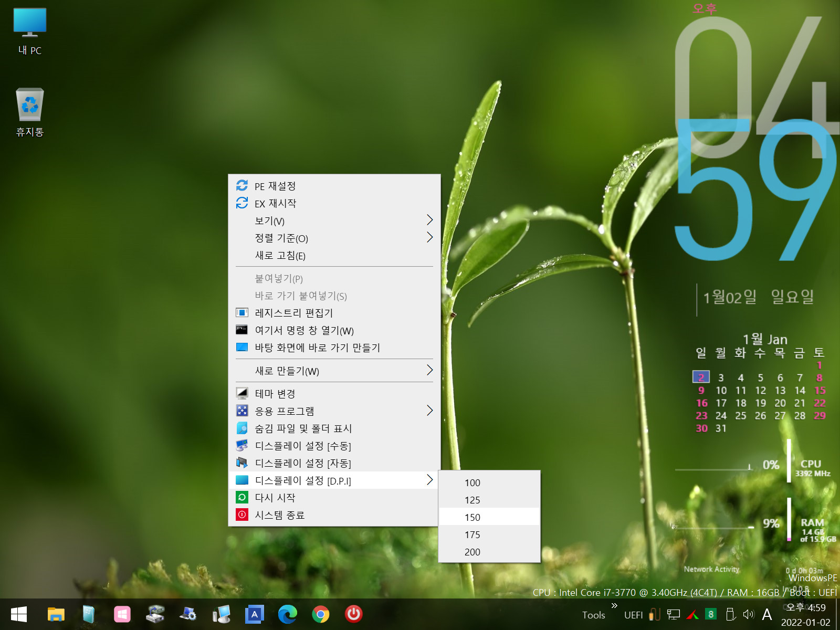
Task: Click the red 시스템 종료 icon
Action: pyautogui.click(x=242, y=514)
